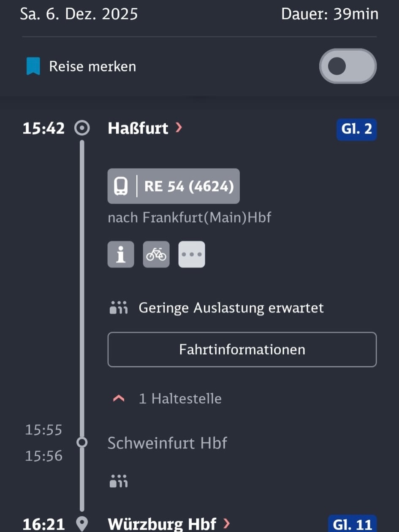Tap the Würzburg Hbf destination pin
Viewport: 399px width, 532px height.
[x=82, y=524]
